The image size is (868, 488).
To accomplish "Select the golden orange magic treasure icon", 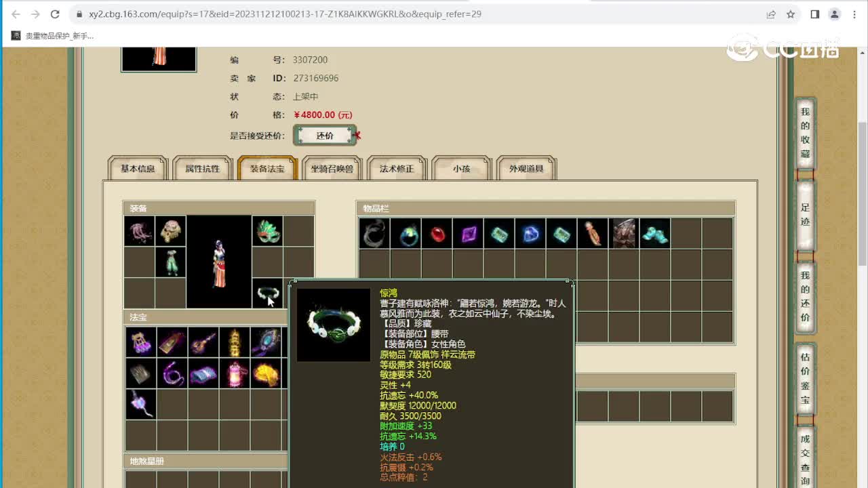I will [266, 373].
